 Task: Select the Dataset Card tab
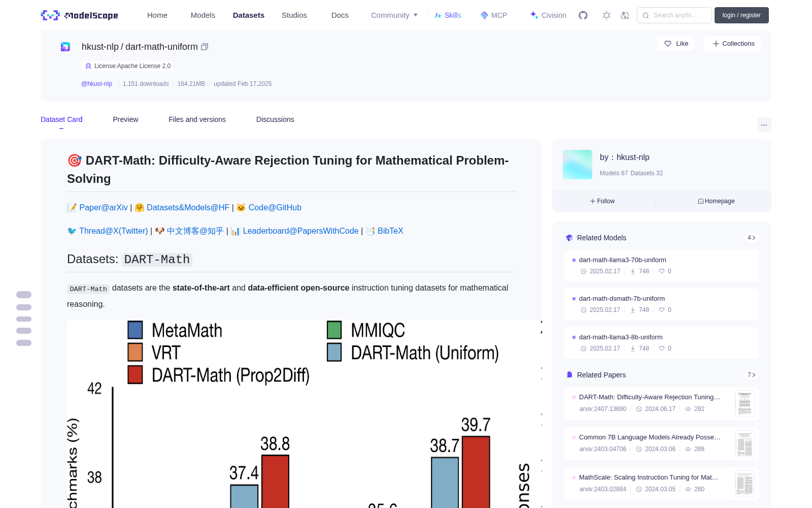pyautogui.click(x=61, y=119)
